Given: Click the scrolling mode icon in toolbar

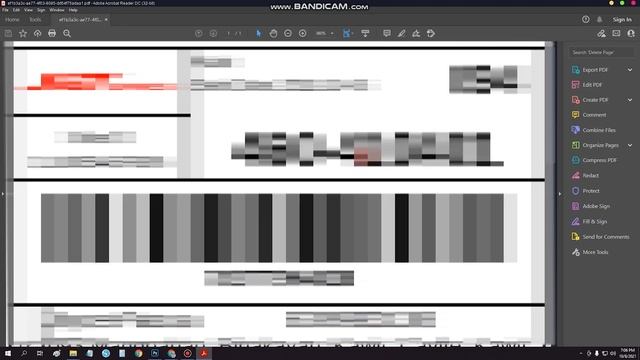Looking at the screenshot, I should tap(365, 33).
